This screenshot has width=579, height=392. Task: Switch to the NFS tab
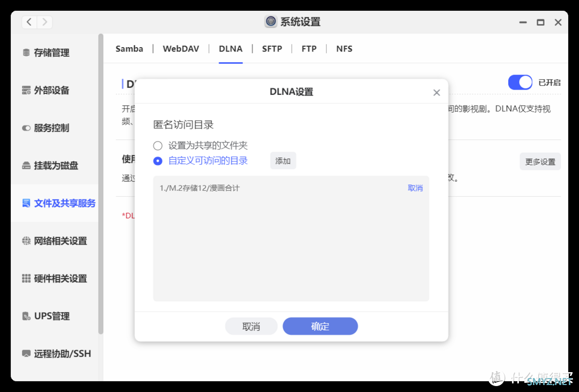coord(344,49)
